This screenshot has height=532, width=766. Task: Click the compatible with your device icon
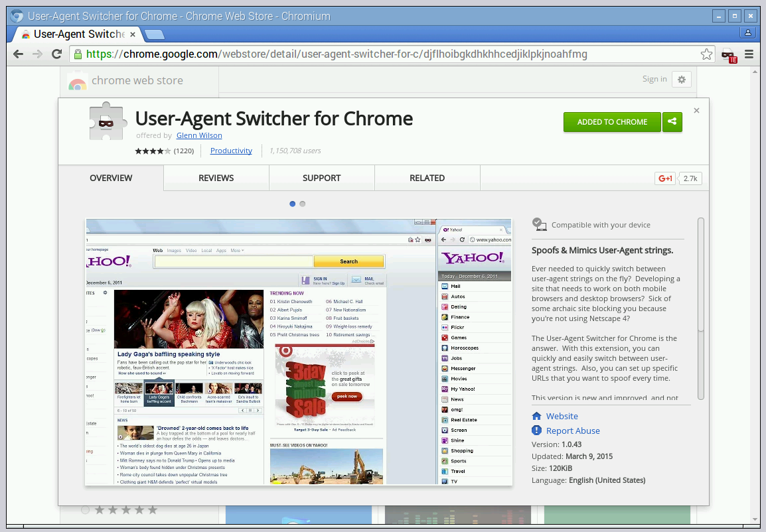click(540, 224)
